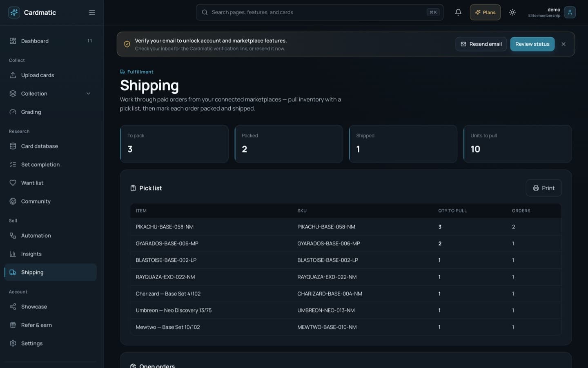Image resolution: width=588 pixels, height=368 pixels.
Task: Click the Units to pull stat card
Action: tap(517, 144)
